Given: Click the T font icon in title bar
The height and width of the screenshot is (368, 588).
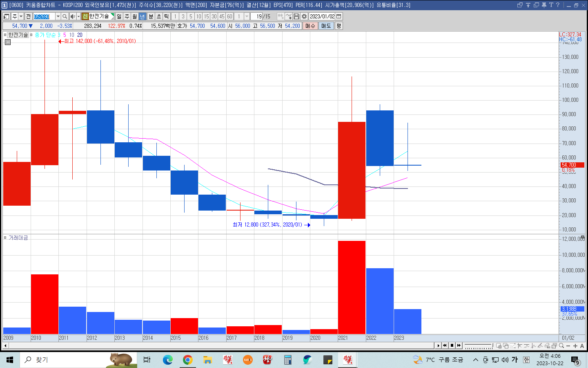Looking at the screenshot, I should [x=551, y=5].
